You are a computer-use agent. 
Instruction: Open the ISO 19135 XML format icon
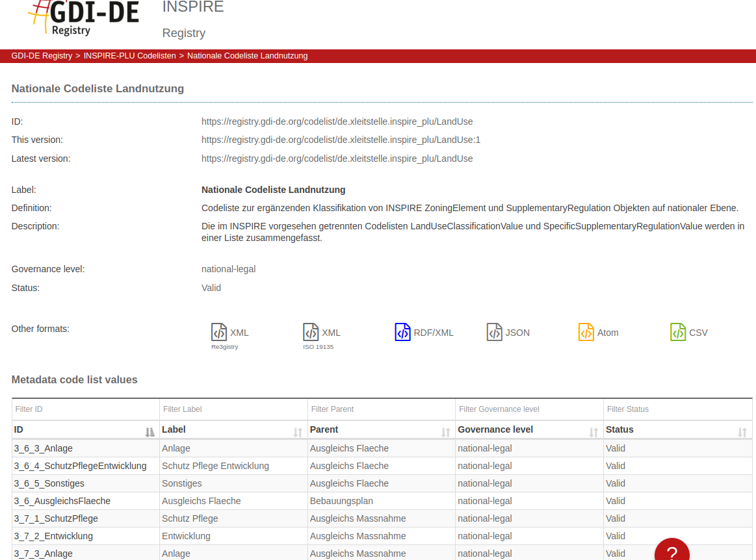point(311,332)
